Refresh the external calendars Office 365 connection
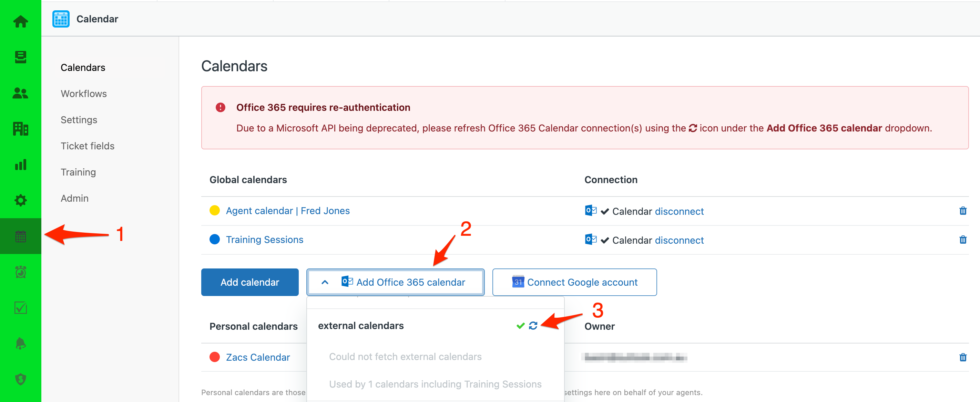 pos(533,326)
